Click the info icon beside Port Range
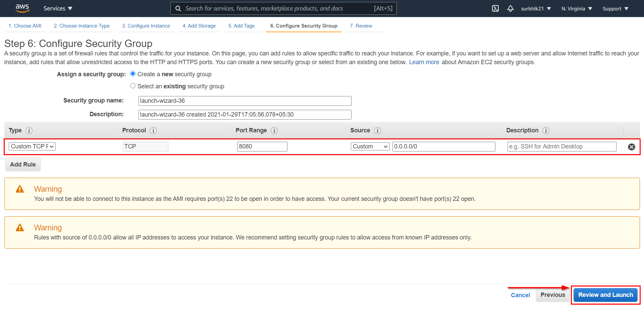 point(274,131)
